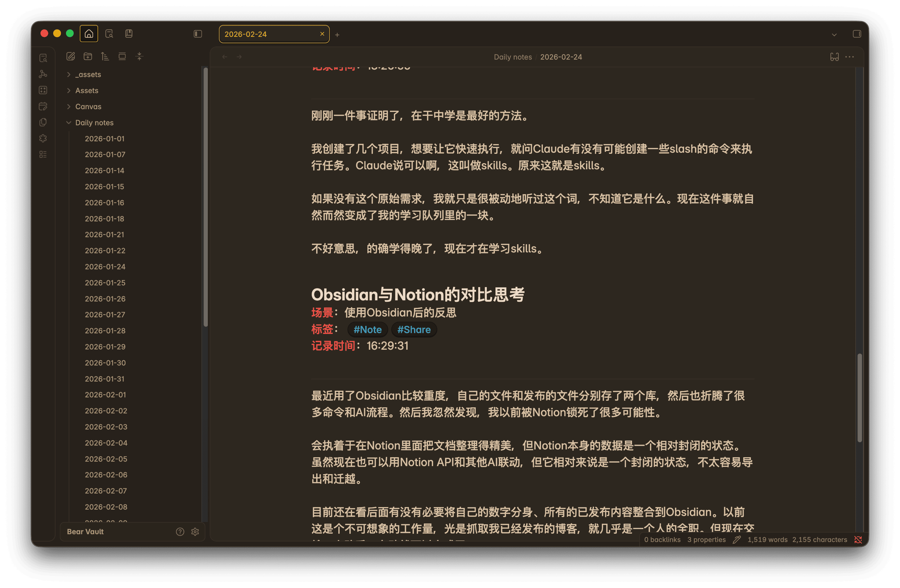Open the help icon next to Bear Vault
This screenshot has width=900, height=588.
point(180,532)
